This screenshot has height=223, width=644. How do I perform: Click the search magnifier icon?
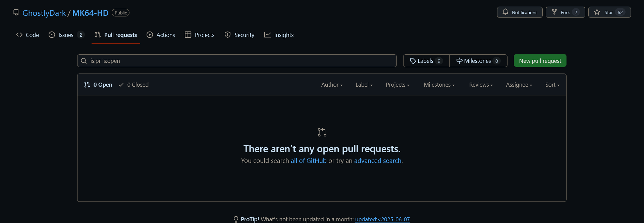click(x=84, y=61)
